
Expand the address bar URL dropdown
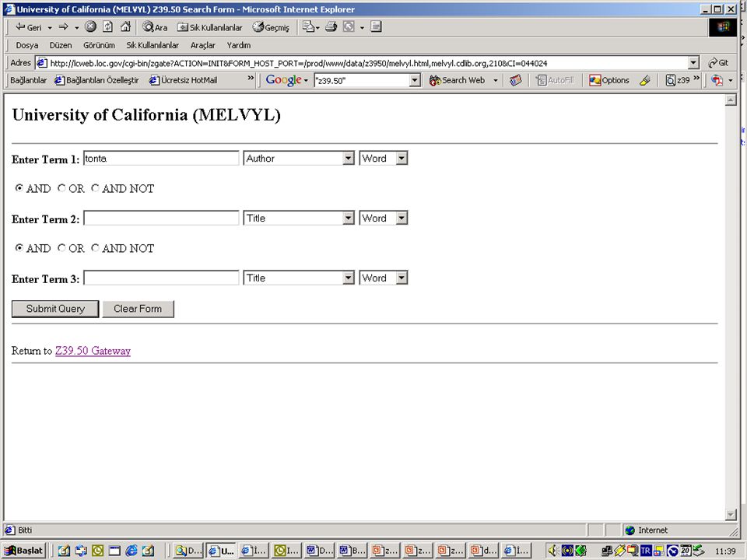coord(693,63)
